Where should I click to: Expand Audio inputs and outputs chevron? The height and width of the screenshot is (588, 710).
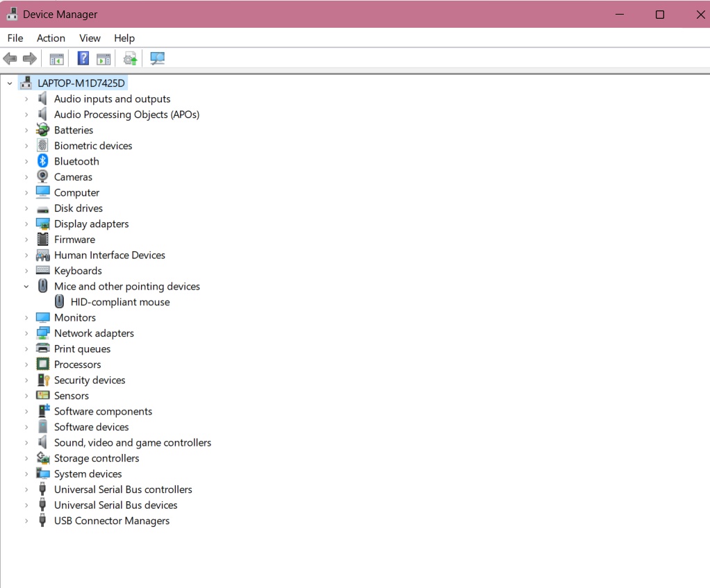click(x=26, y=99)
